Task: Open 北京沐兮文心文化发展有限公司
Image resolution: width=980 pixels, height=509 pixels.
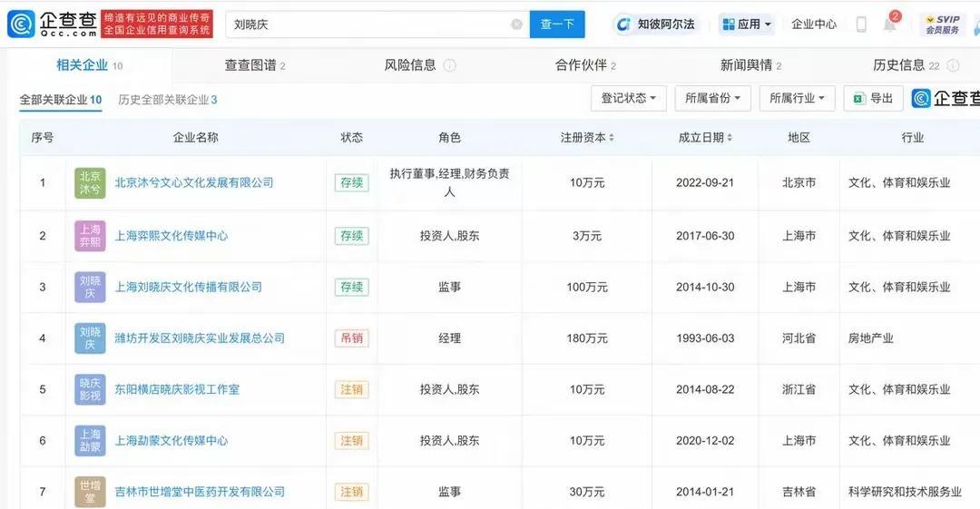Action: coord(194,182)
